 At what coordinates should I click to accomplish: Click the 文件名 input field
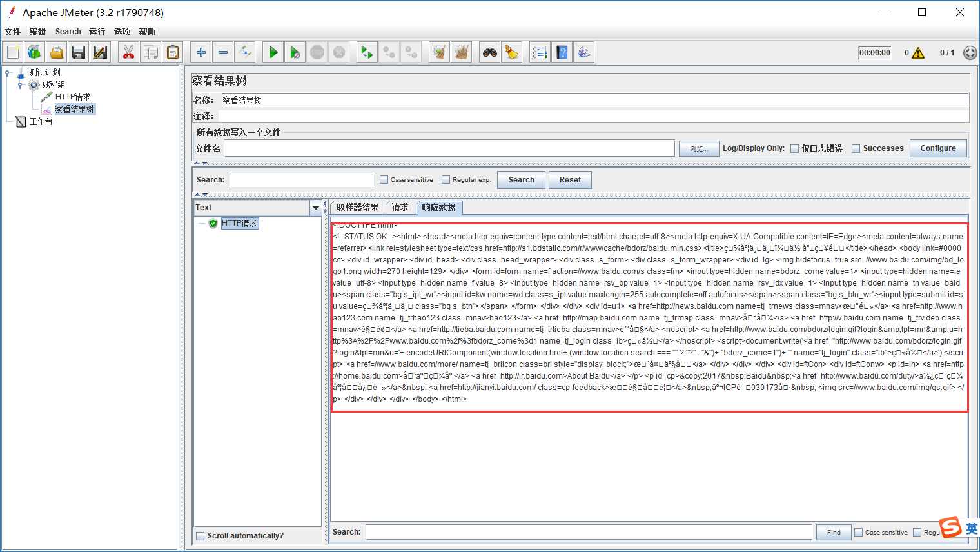click(x=449, y=148)
